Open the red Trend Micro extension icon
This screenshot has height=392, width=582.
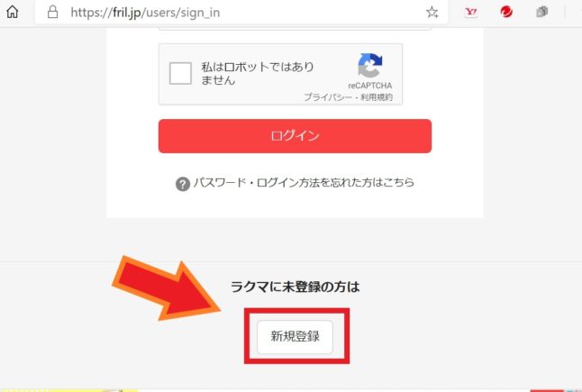[x=506, y=12]
